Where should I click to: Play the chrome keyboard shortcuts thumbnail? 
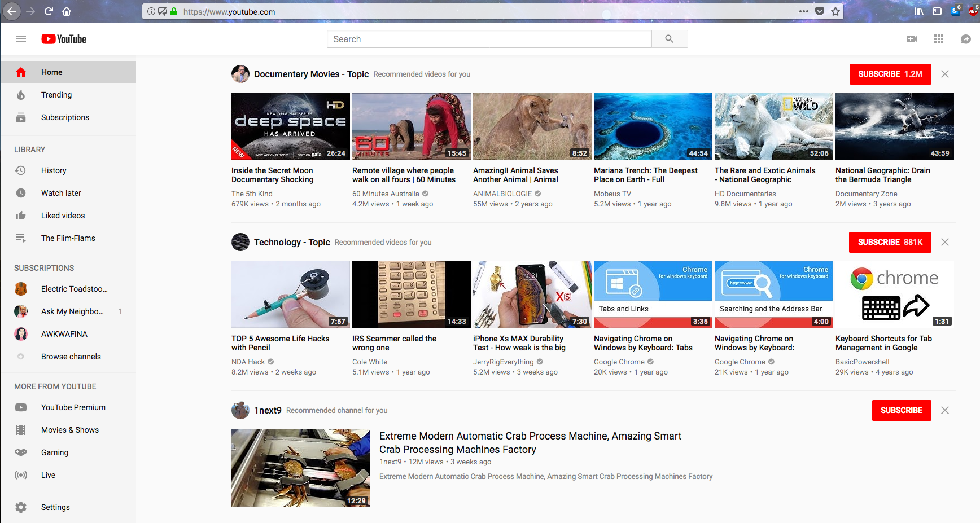(x=895, y=295)
